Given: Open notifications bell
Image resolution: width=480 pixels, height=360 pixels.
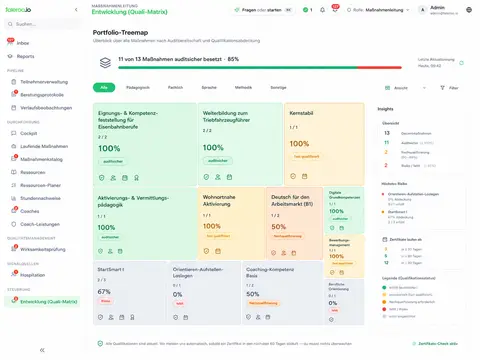Looking at the screenshot, I should (x=322, y=10).
